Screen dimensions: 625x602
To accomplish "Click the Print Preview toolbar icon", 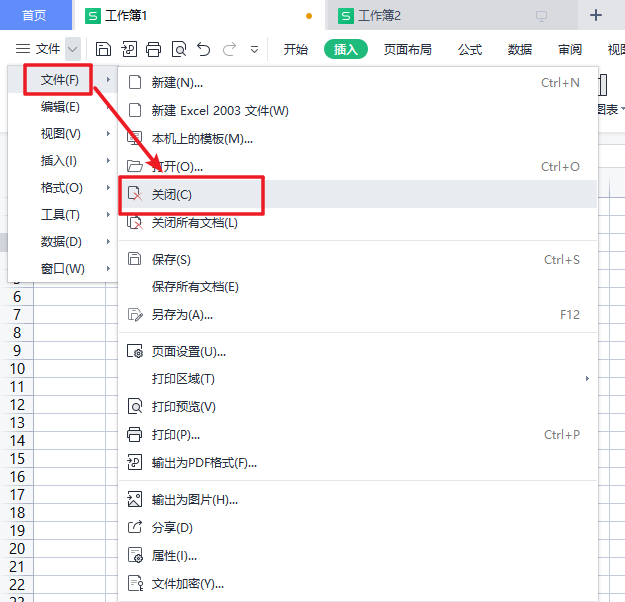I will click(x=179, y=49).
